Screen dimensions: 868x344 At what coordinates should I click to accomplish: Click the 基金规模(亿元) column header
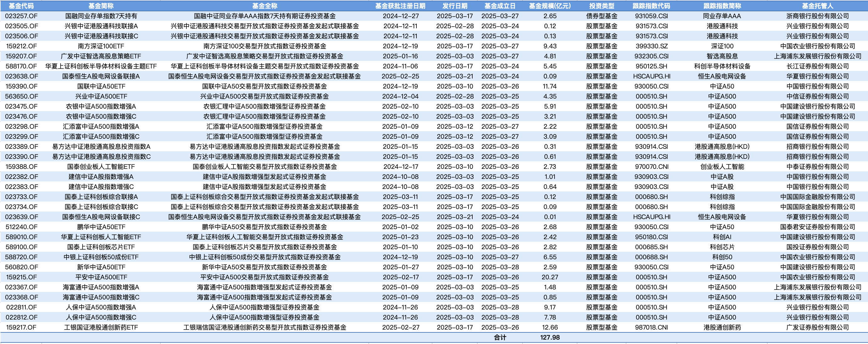click(x=549, y=6)
